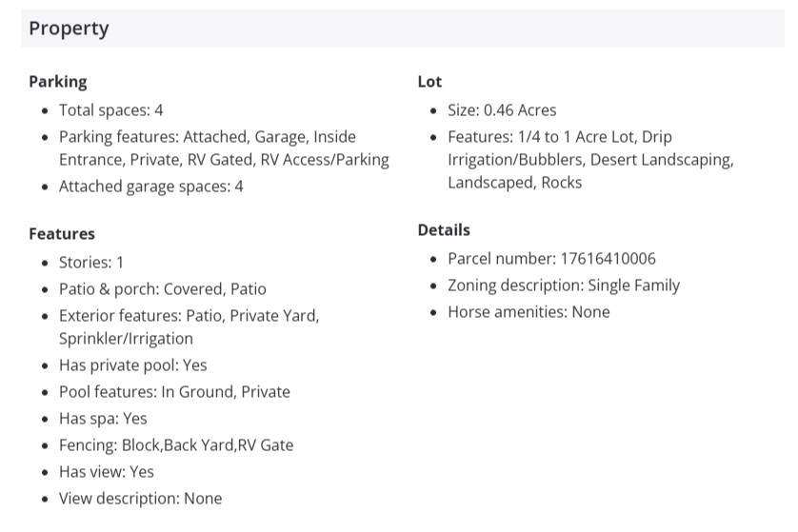Click the Features subheading

coord(62,233)
